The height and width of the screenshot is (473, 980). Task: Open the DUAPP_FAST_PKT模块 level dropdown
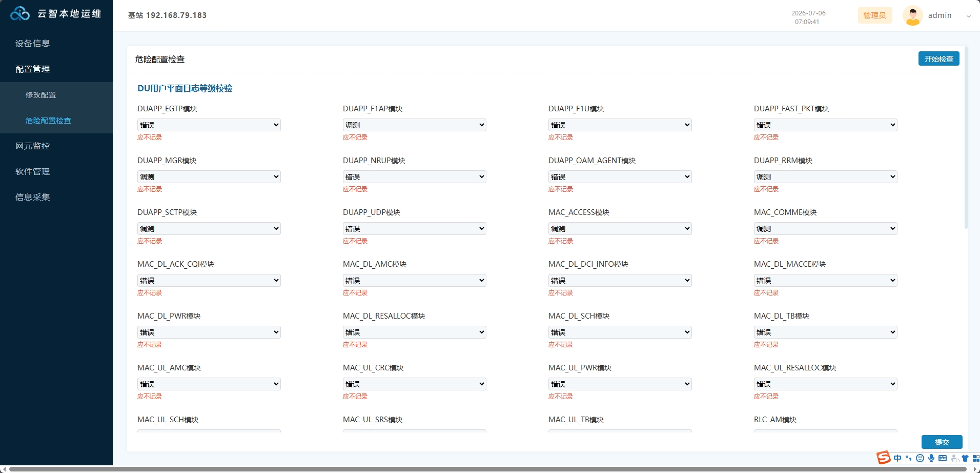(x=826, y=125)
